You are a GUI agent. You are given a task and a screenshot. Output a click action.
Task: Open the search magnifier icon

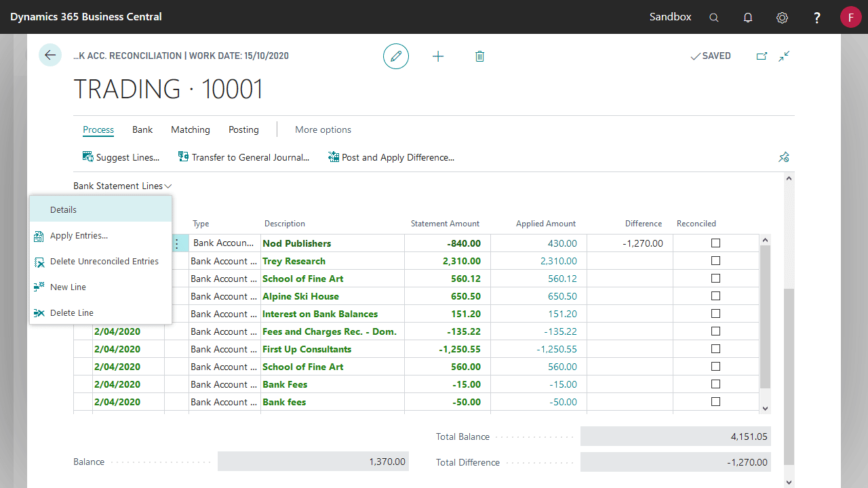[714, 18]
